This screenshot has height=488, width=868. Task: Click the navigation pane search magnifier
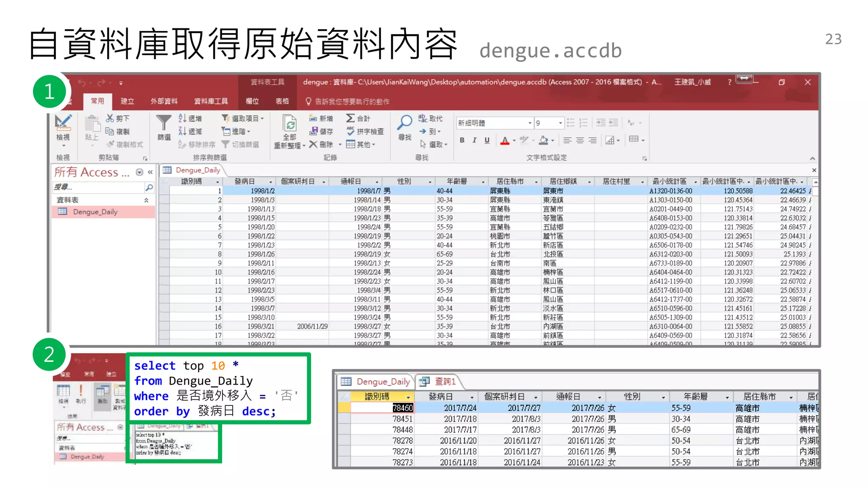[x=149, y=187]
